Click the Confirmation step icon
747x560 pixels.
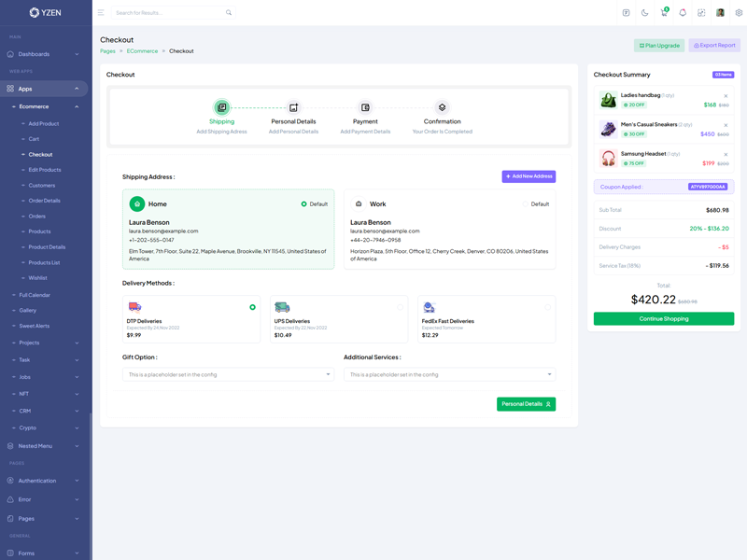(x=442, y=107)
